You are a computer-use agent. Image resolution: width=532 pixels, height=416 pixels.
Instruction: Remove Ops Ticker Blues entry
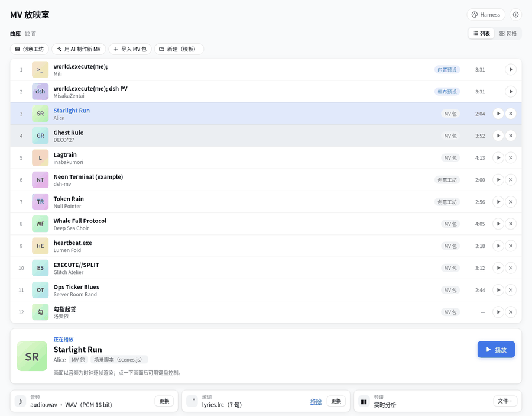[511, 291]
